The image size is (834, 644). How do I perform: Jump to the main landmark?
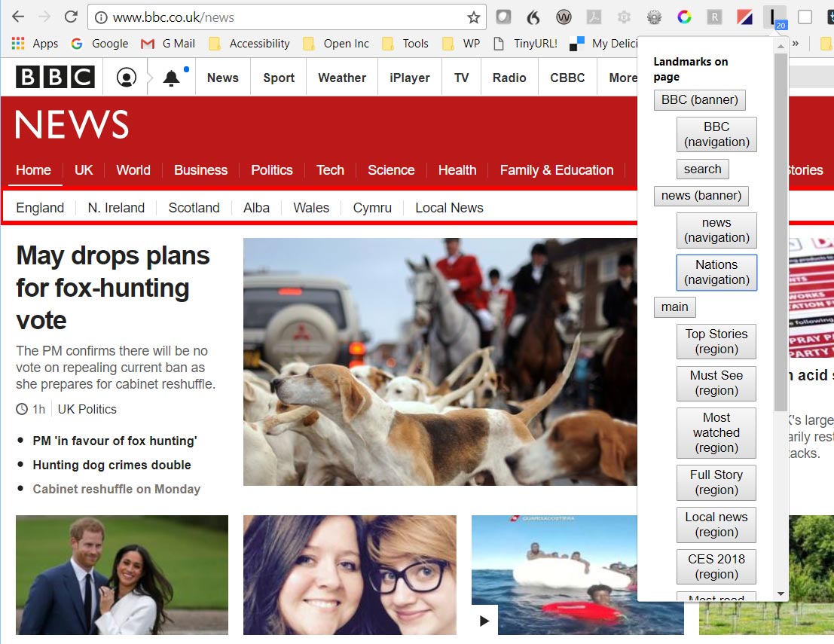(x=674, y=307)
